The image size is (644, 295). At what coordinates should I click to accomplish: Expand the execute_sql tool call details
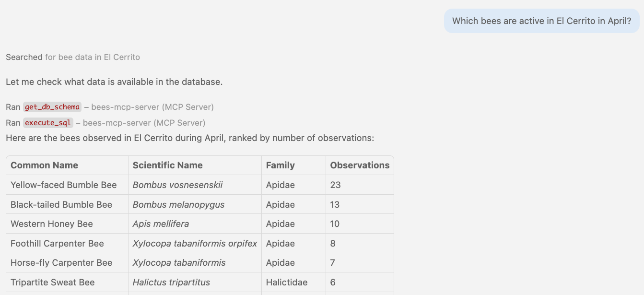(x=48, y=122)
